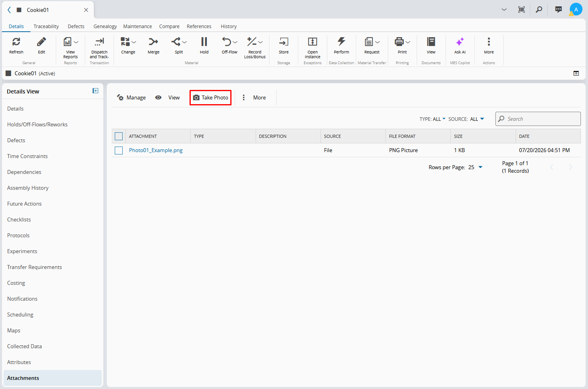Go back with the left chevron
This screenshot has width=588, height=389.
[x=9, y=10]
